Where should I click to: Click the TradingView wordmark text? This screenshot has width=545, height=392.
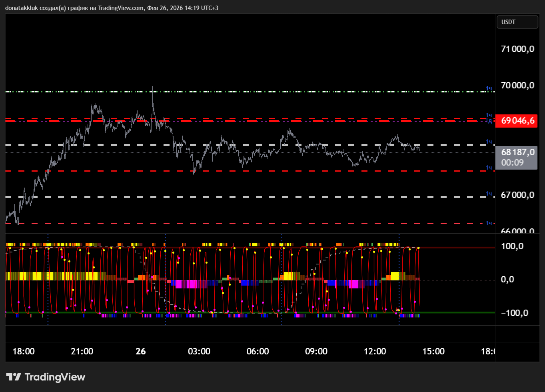[x=55, y=377]
